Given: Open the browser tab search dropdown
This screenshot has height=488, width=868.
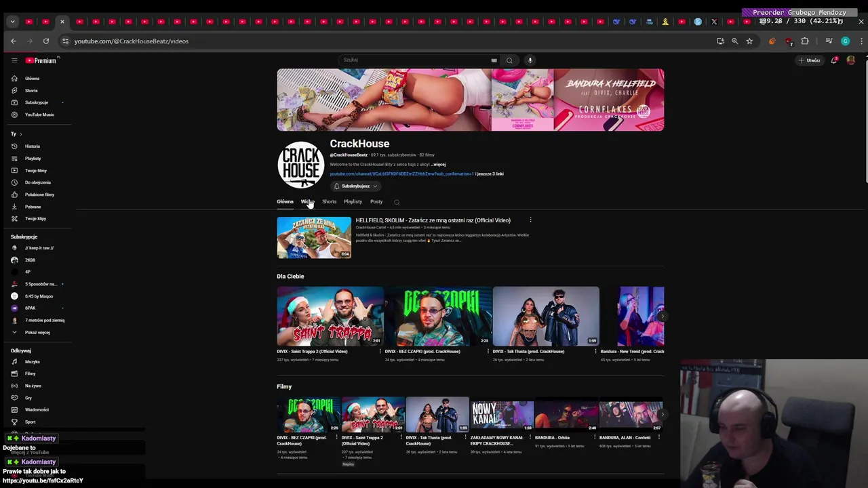Looking at the screenshot, I should (x=12, y=22).
